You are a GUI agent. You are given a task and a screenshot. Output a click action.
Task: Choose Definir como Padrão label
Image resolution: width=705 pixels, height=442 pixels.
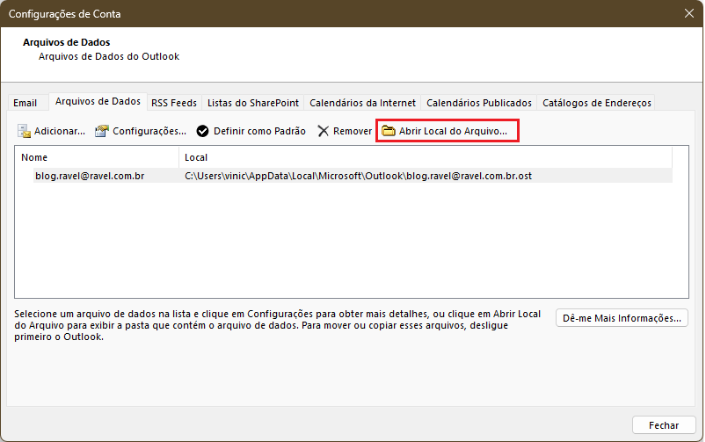click(x=259, y=131)
